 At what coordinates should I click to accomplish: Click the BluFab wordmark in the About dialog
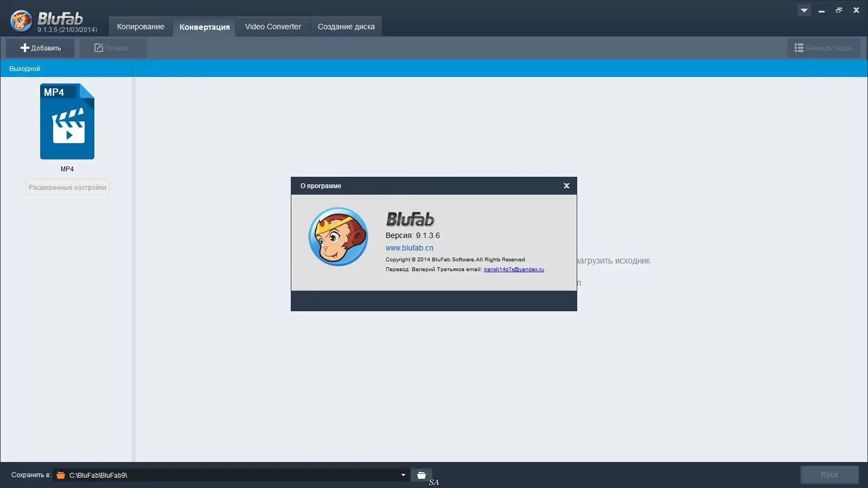tap(410, 219)
